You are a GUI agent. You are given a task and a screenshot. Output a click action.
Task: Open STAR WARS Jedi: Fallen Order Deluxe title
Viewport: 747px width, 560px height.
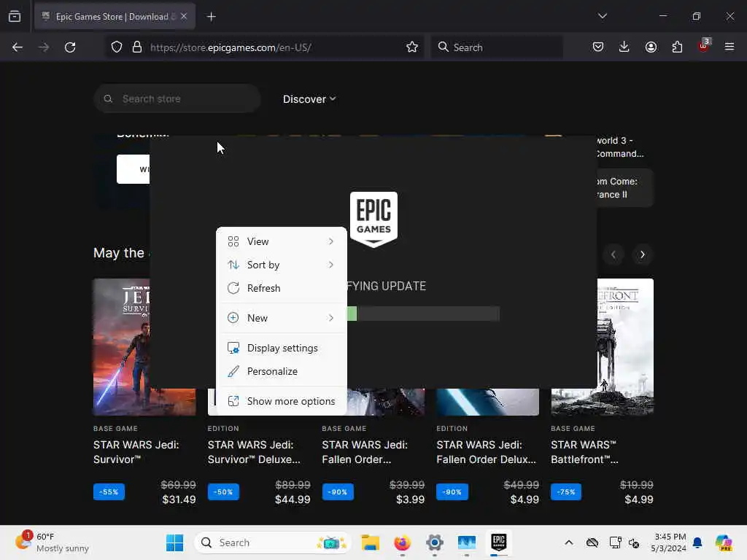(487, 452)
